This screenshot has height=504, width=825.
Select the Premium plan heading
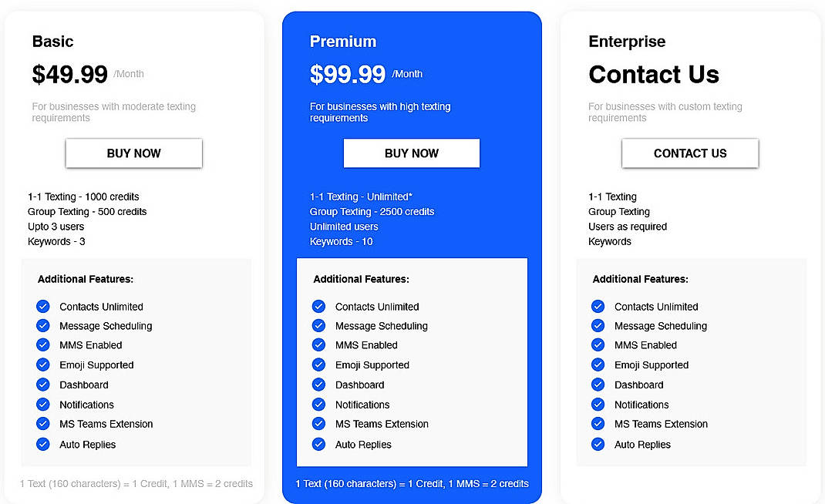point(343,41)
